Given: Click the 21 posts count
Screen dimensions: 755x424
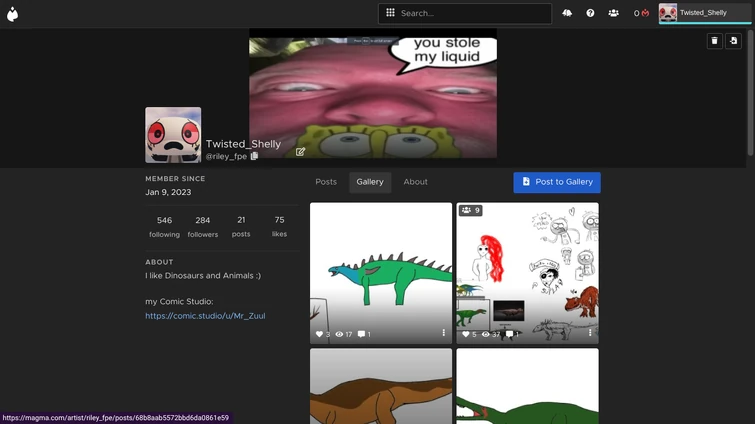Looking at the screenshot, I should [241, 226].
